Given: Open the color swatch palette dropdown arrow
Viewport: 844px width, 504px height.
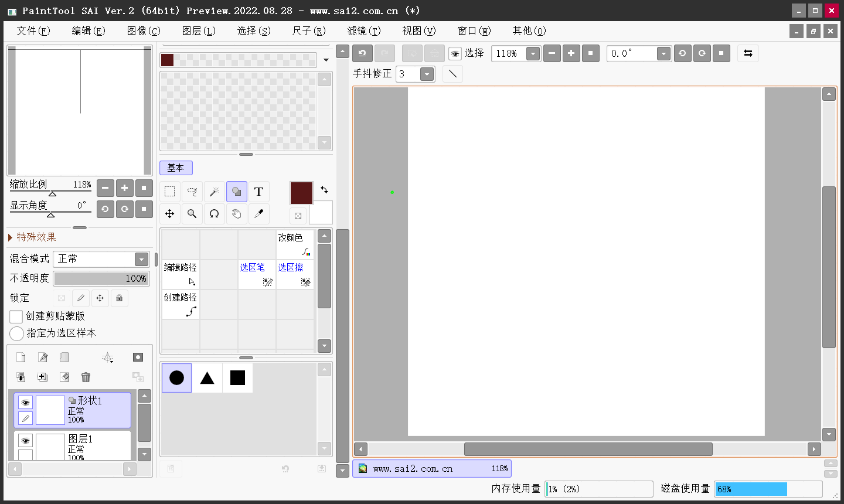Looking at the screenshot, I should click(x=326, y=60).
